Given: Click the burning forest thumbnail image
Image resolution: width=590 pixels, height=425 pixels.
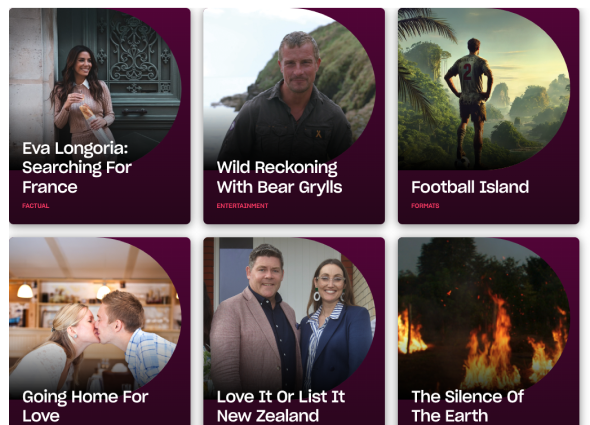Looking at the screenshot, I should coord(484,316).
